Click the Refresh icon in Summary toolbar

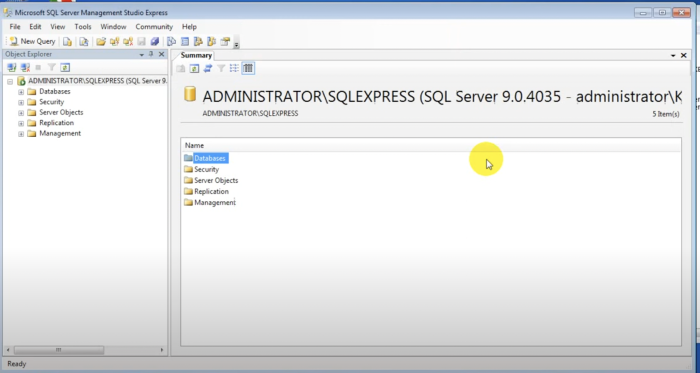194,68
